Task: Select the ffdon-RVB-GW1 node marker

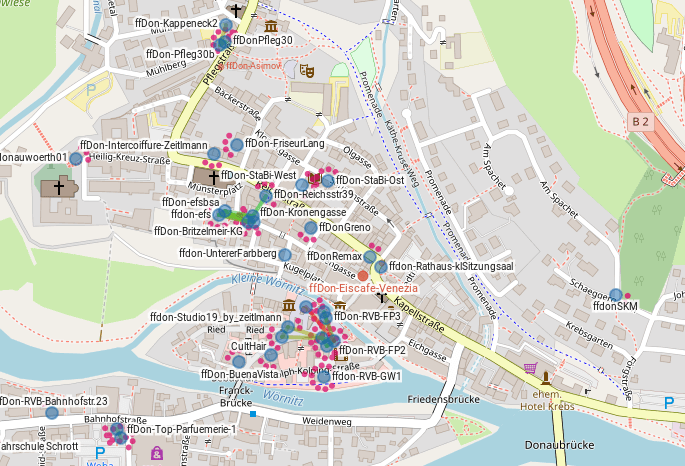Action: tap(323, 377)
